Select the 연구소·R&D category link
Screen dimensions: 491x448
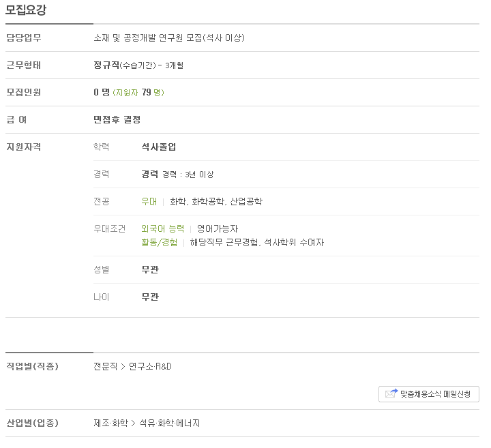click(150, 367)
